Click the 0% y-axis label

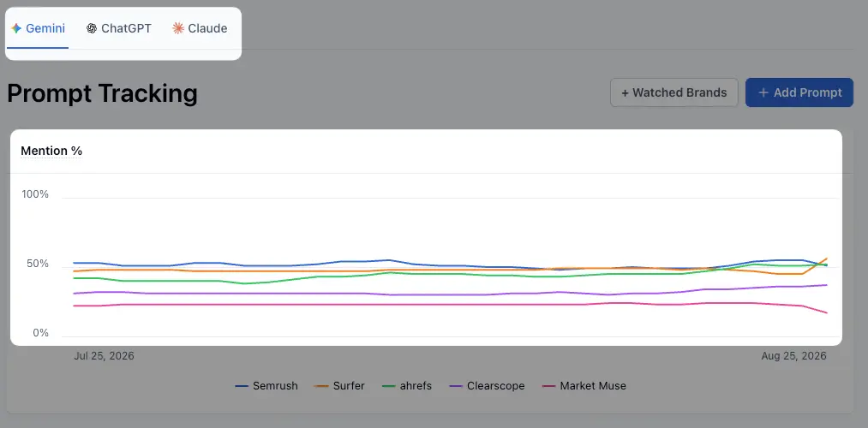40,333
